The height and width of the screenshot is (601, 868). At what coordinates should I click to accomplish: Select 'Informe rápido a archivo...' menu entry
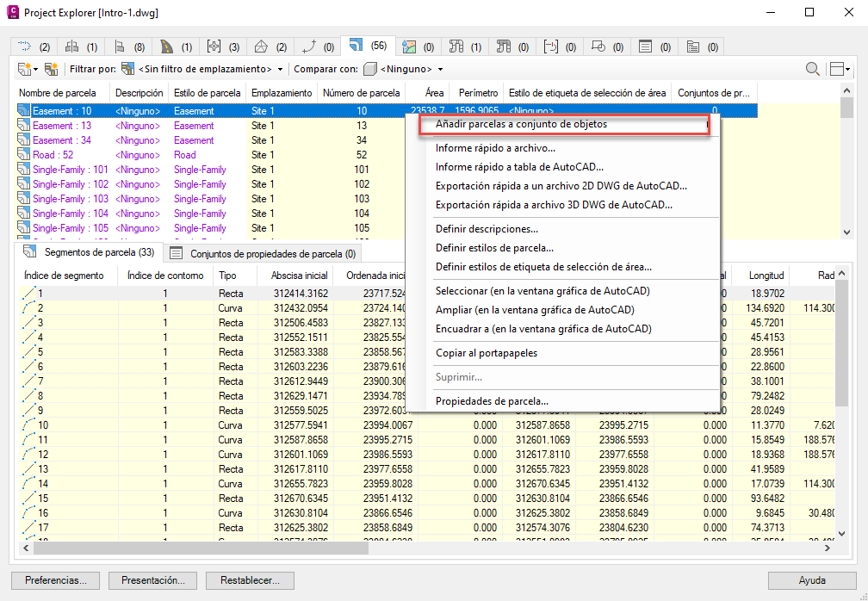coord(495,148)
